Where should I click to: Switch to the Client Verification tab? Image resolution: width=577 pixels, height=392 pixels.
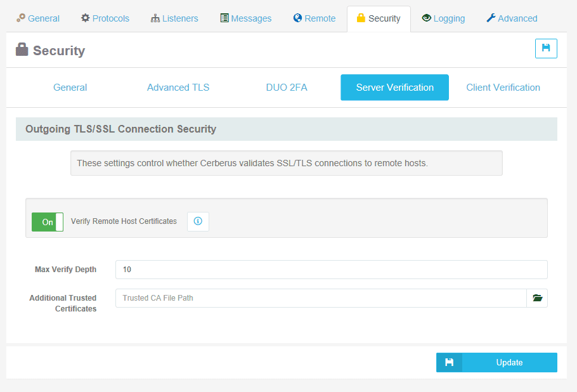tap(503, 87)
